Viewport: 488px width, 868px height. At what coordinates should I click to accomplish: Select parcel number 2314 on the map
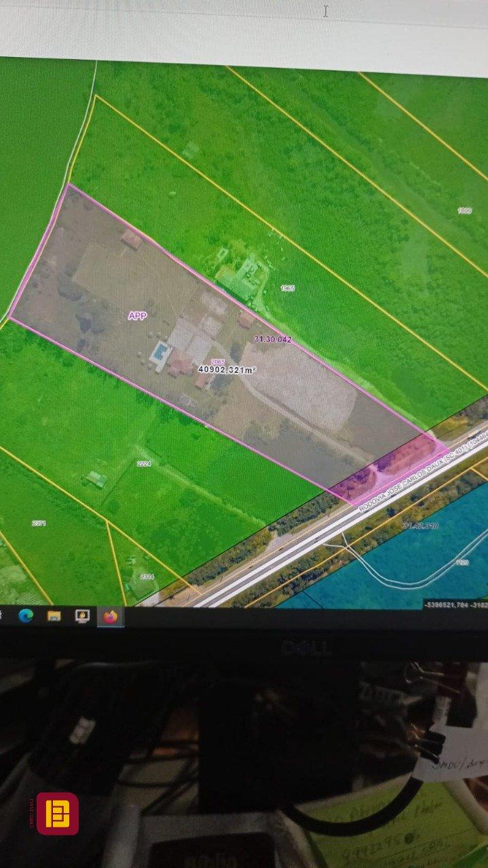(x=146, y=576)
